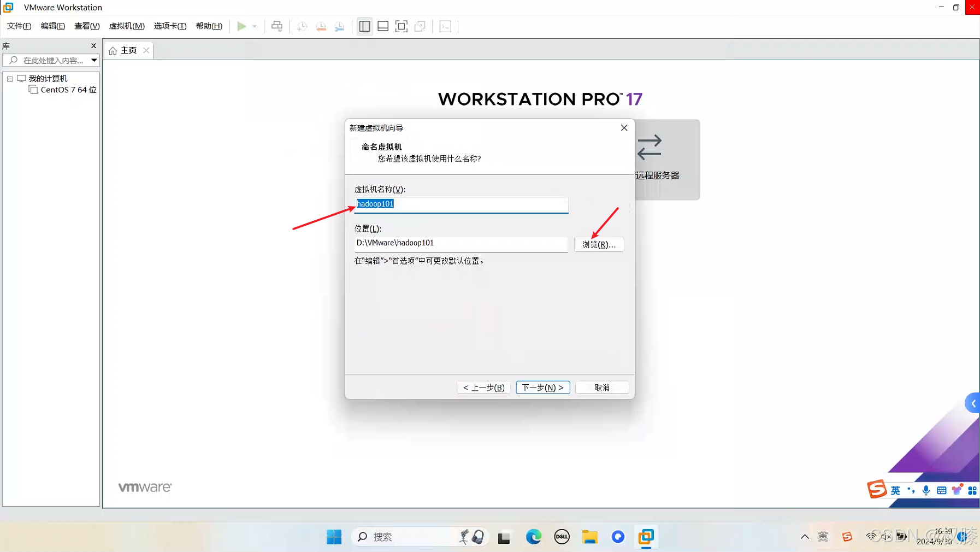
Task: Open the 查看(V) menu
Action: pyautogui.click(x=87, y=26)
